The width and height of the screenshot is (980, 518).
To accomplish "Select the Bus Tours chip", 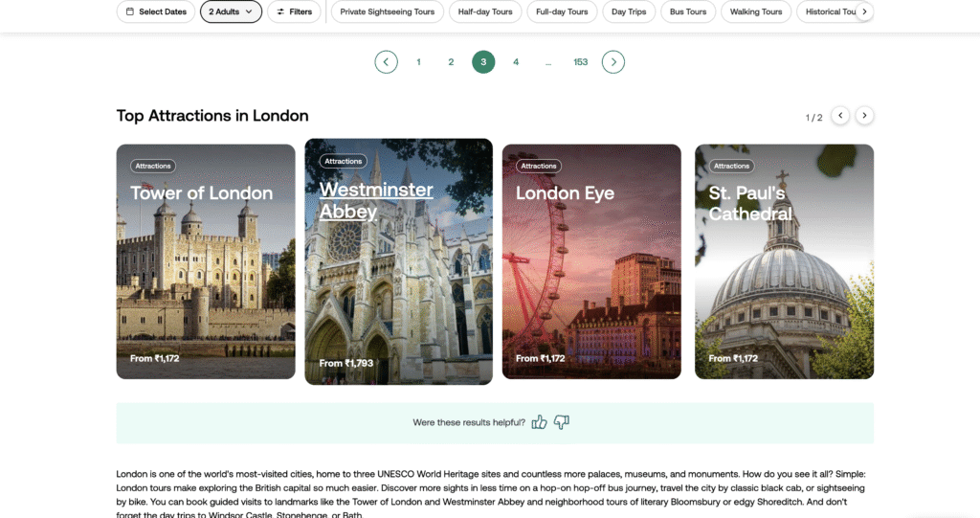I will [x=688, y=11].
